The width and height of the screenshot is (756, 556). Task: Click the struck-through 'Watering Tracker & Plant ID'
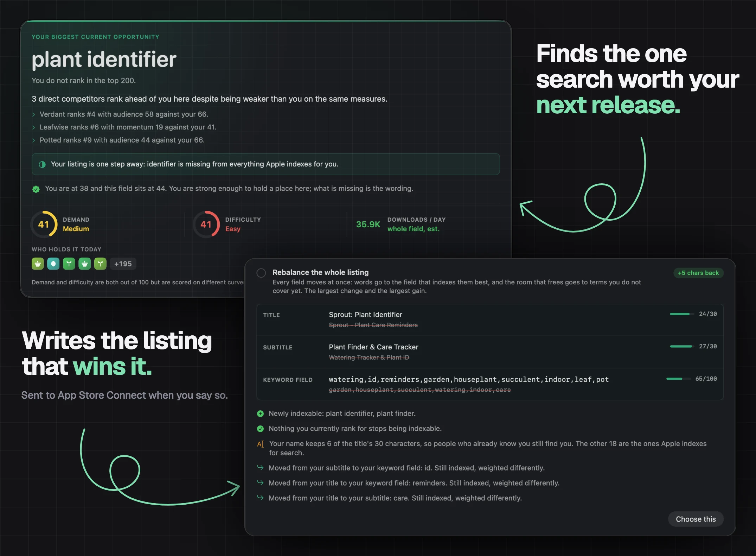tap(369, 358)
